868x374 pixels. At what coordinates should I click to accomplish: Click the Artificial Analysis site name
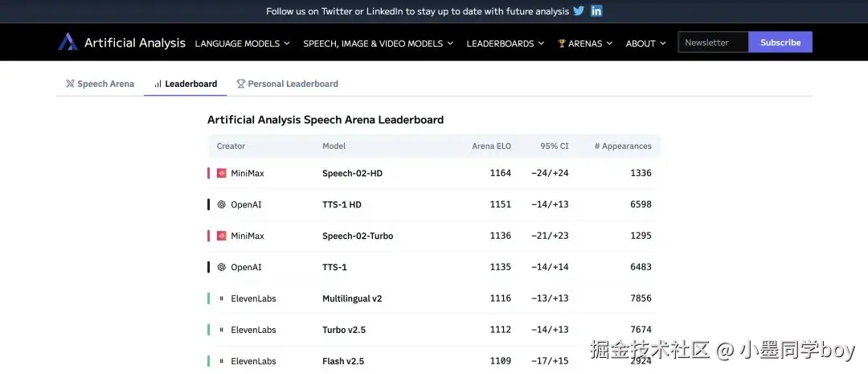click(x=134, y=43)
